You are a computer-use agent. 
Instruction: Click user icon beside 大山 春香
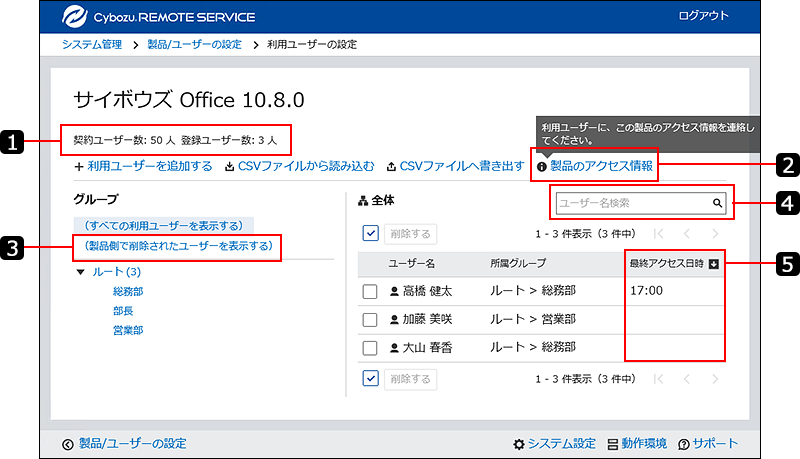pos(394,348)
